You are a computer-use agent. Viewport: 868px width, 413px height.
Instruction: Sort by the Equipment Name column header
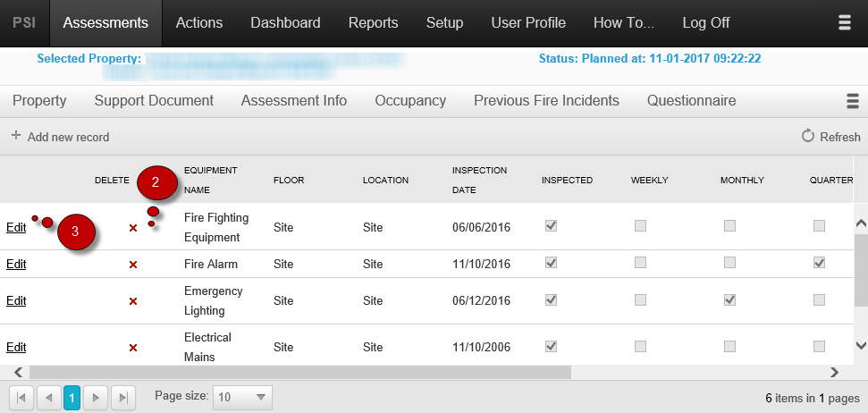[210, 180]
